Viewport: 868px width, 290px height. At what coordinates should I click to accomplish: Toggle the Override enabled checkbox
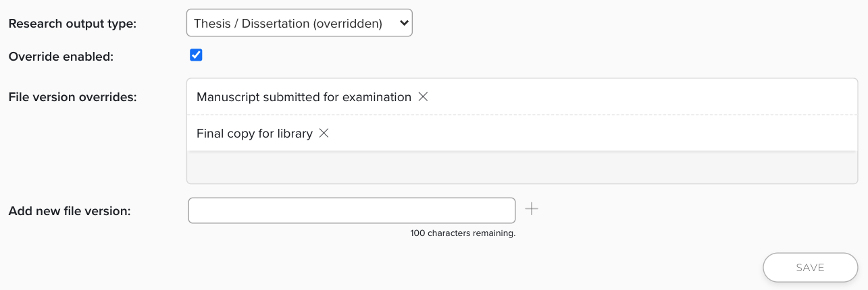tap(196, 55)
